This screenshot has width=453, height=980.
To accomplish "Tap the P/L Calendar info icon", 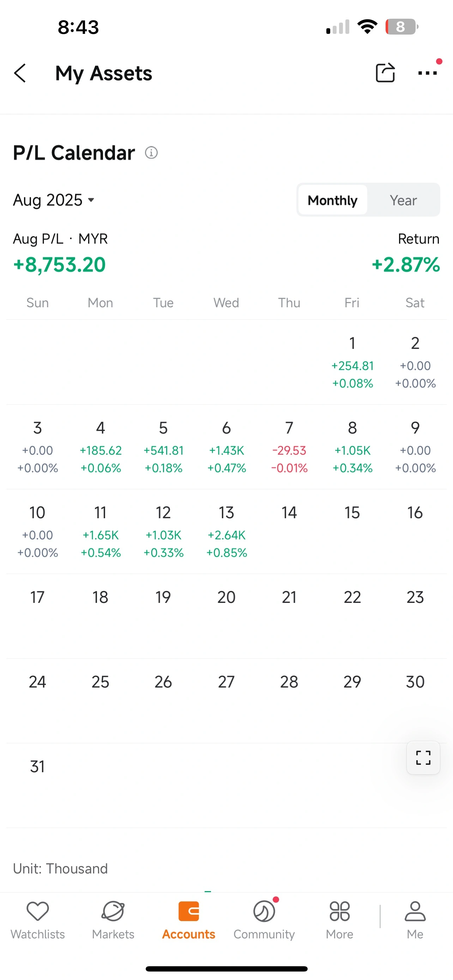I will tap(151, 153).
